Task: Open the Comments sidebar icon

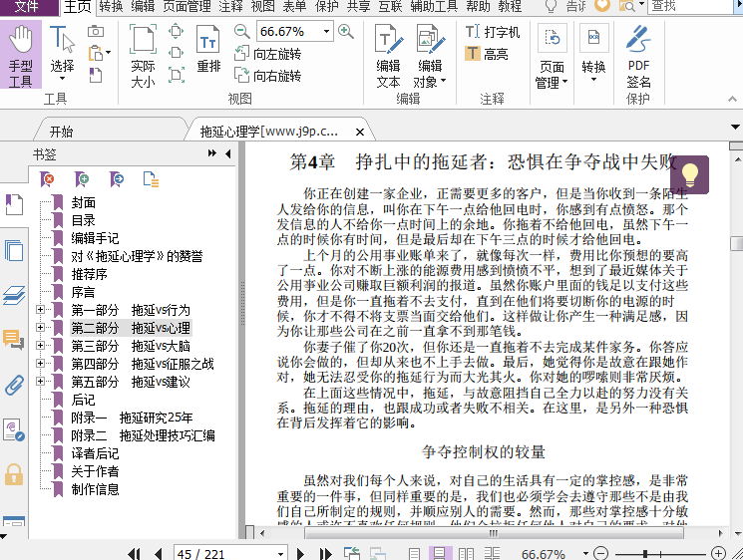Action: coord(14,340)
